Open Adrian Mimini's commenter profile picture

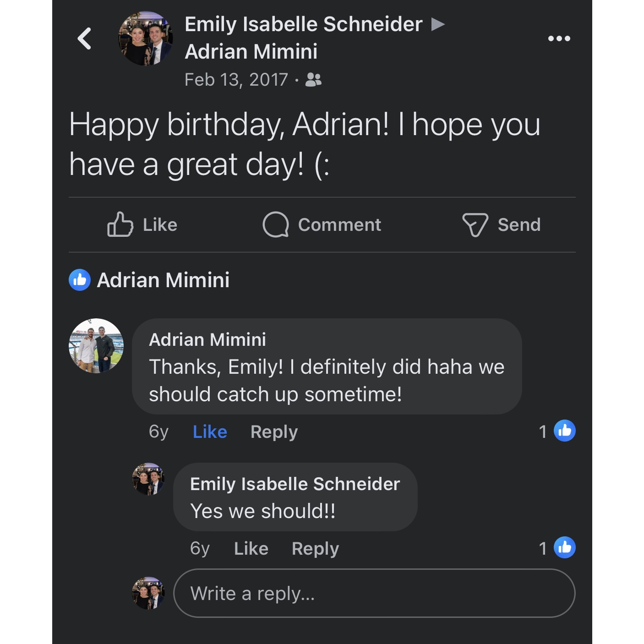pyautogui.click(x=96, y=346)
